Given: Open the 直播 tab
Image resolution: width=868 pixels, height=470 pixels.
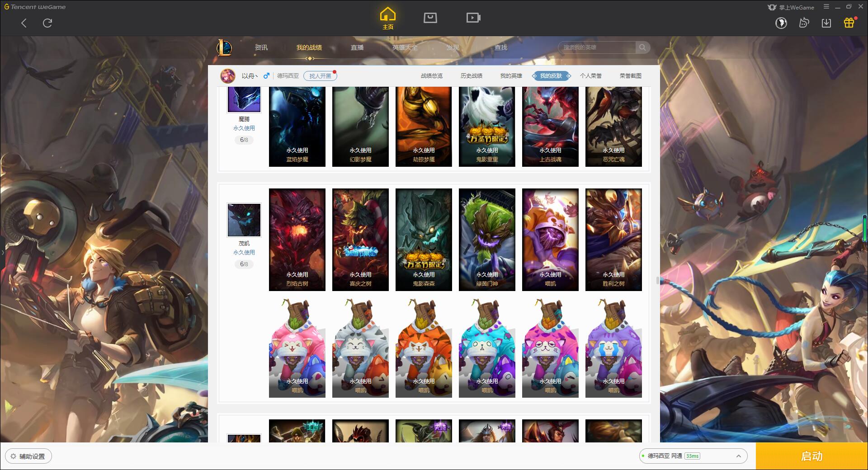Looking at the screenshot, I should point(357,47).
